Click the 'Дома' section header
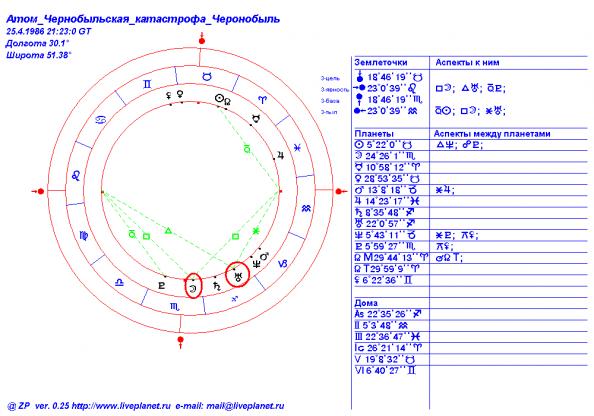The width and height of the screenshot is (594, 416). (366, 303)
